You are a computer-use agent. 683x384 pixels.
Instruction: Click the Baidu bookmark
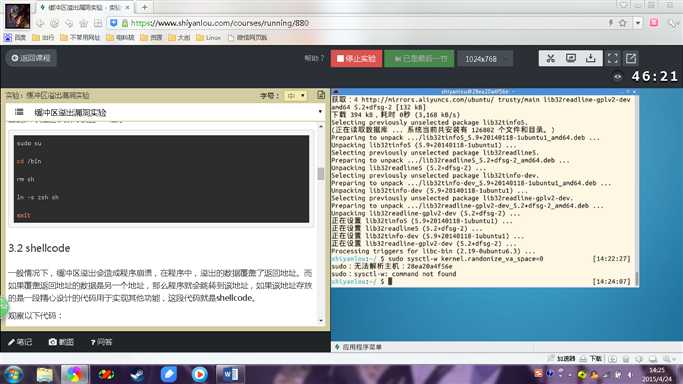point(15,37)
